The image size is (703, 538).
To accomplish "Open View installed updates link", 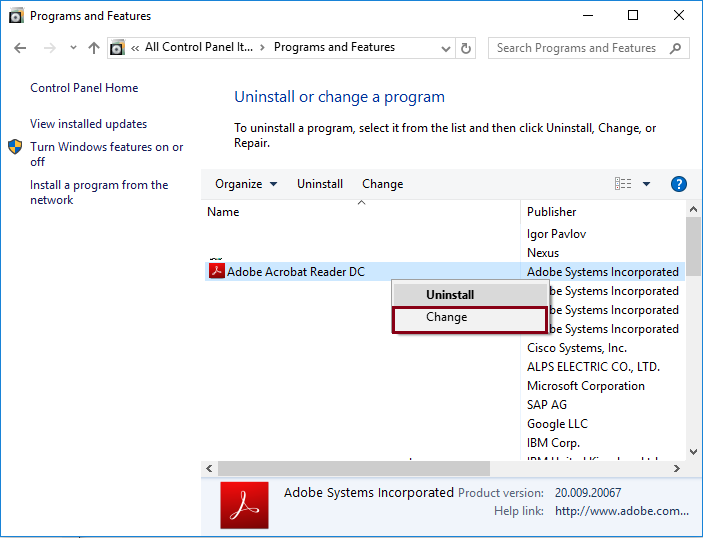I will [x=88, y=124].
